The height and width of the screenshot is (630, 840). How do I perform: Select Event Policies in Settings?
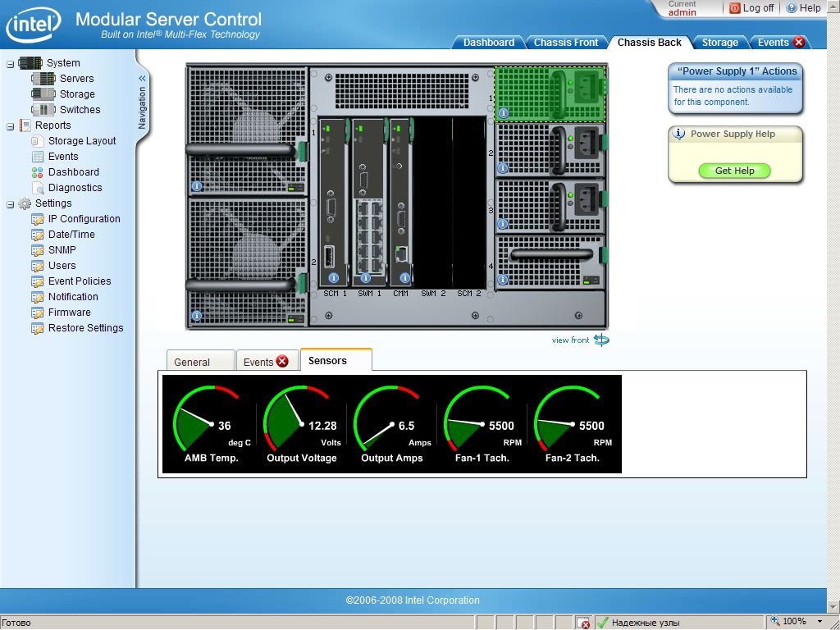point(79,281)
